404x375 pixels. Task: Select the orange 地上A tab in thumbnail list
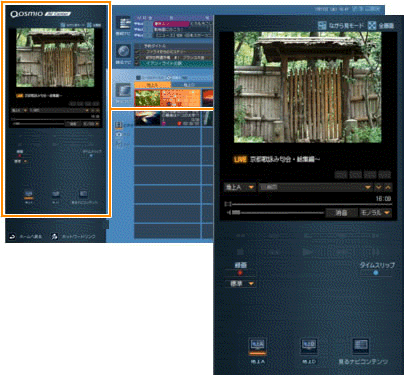[x=152, y=85]
